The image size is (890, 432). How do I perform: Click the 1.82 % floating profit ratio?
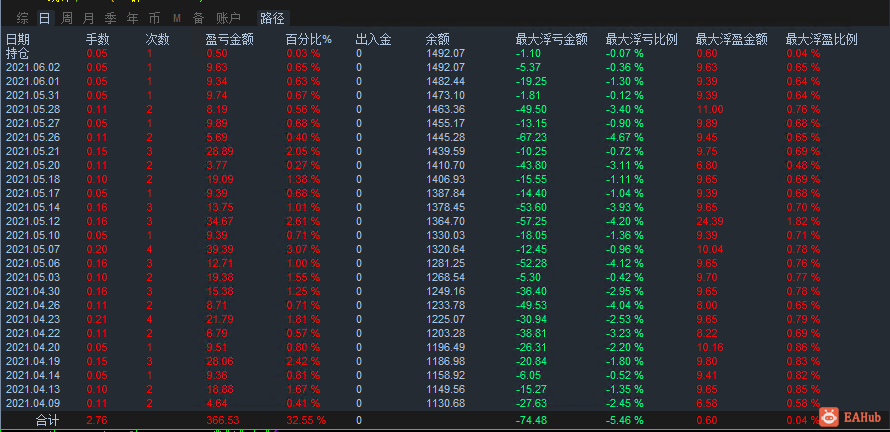pos(803,221)
